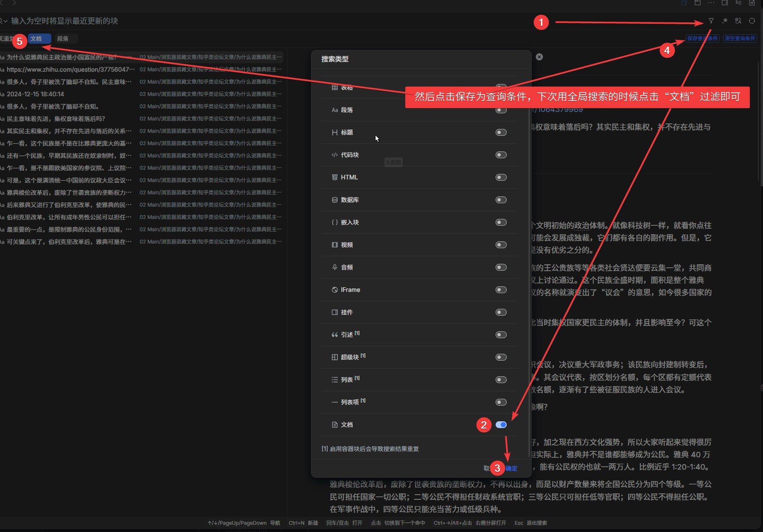The image size is (763, 532).
Task: Turn on the 嵌入块 embed toggle
Action: pos(501,222)
